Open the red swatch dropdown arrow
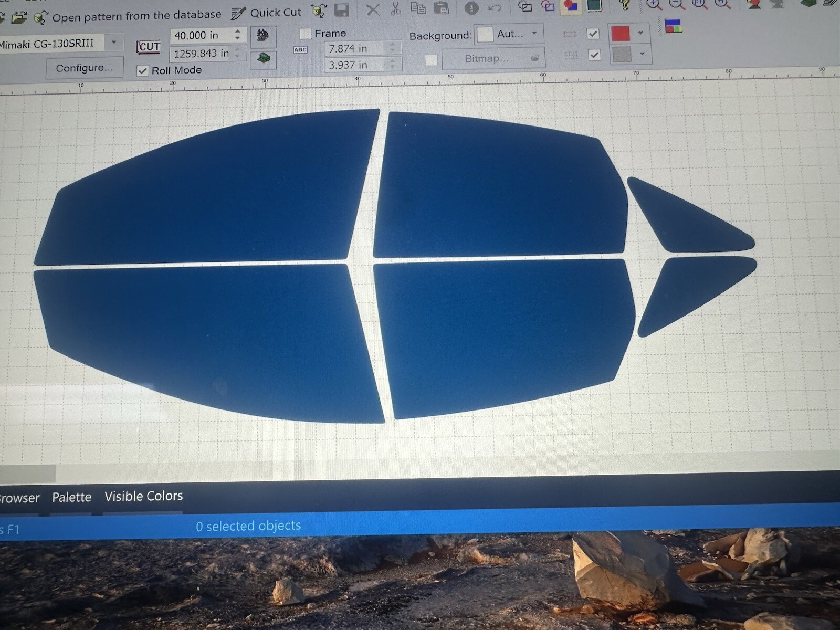The height and width of the screenshot is (630, 840). pos(640,33)
